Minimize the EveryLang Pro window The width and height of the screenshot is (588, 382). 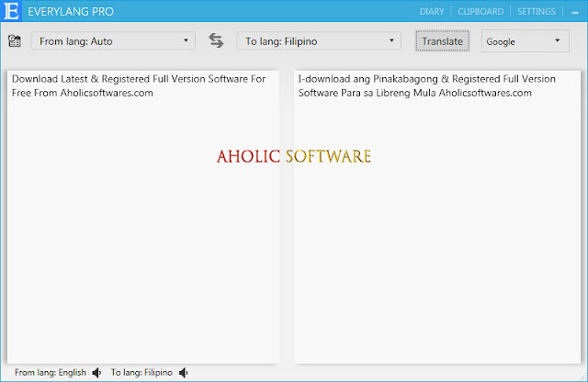click(x=575, y=12)
